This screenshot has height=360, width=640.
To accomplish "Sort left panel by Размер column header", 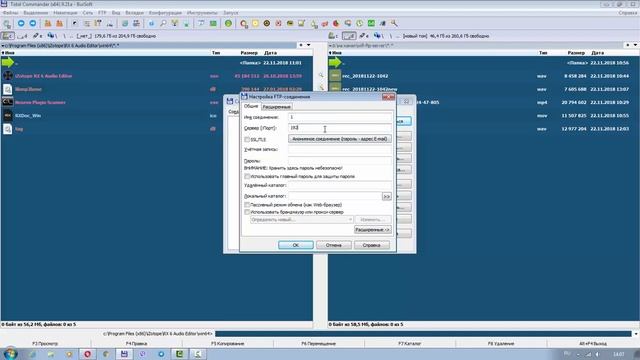I will [x=249, y=53].
